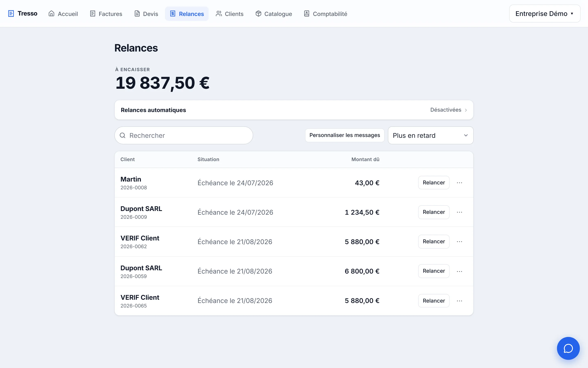Click invoice number 2026-0062
This screenshot has height=368, width=588.
click(x=134, y=247)
